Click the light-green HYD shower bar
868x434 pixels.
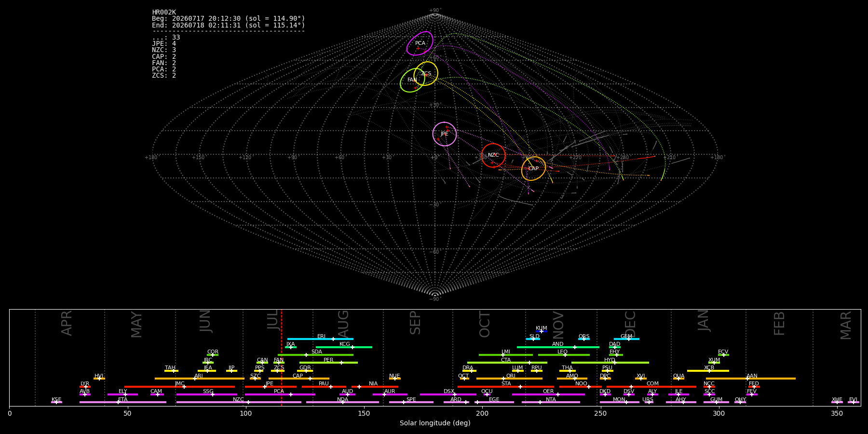[x=610, y=363]
